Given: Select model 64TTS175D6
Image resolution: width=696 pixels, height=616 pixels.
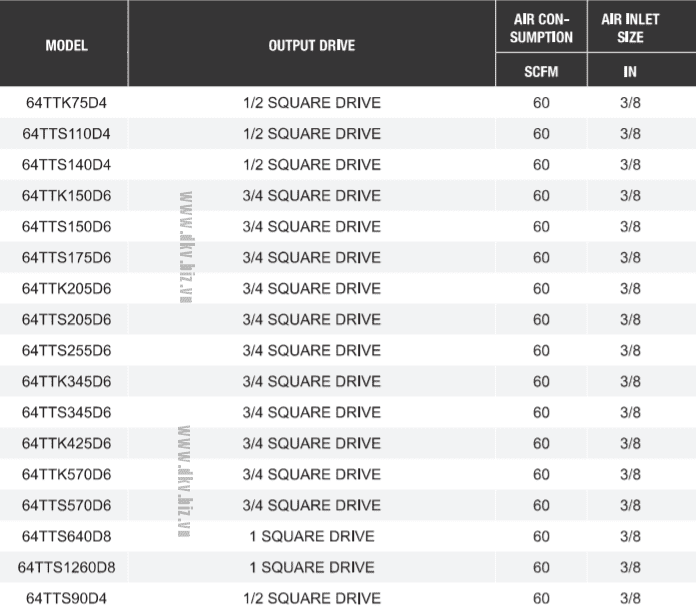Looking at the screenshot, I should [x=66, y=258].
